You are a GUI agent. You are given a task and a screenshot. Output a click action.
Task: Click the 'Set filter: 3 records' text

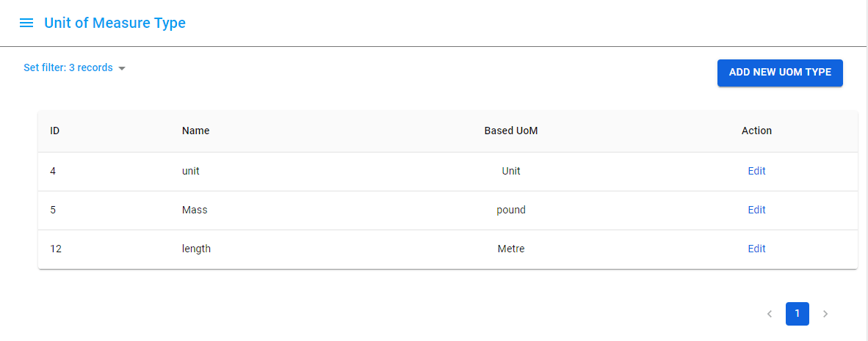[x=68, y=67]
